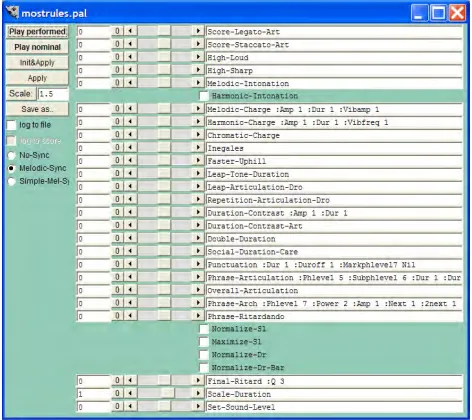
Task: Increase Faster-Uphill with right arrow
Action: pyautogui.click(x=198, y=160)
